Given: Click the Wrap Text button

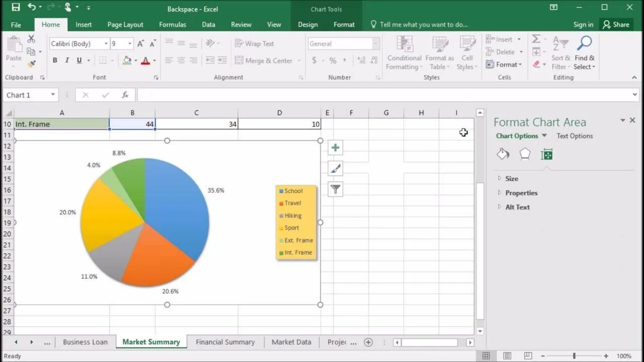Looking at the screenshot, I should coord(255,44).
